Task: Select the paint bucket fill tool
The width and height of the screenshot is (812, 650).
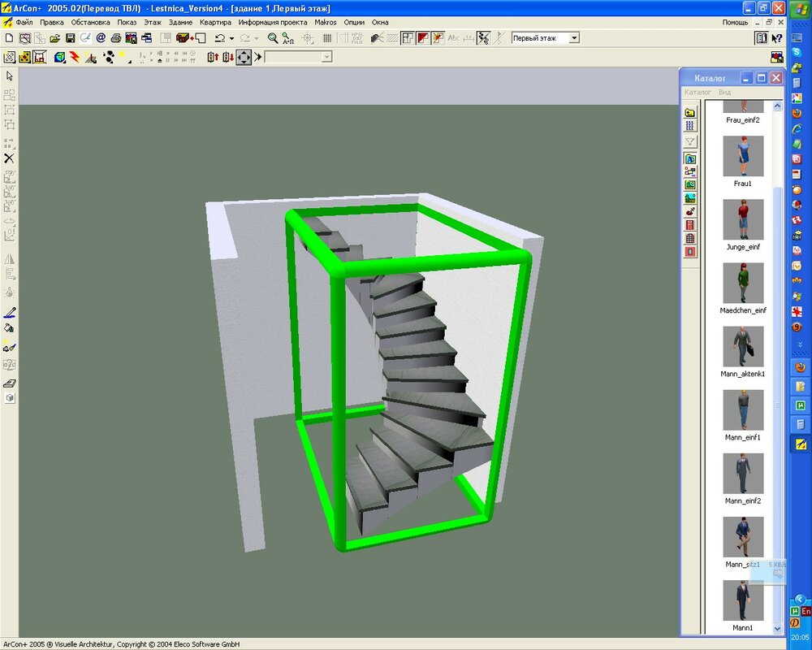Action: click(x=10, y=329)
